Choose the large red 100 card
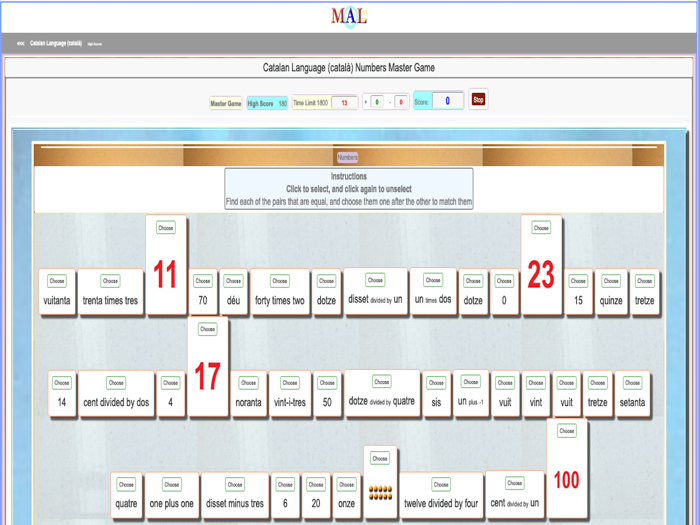The height and width of the screenshot is (525, 700). (567, 431)
